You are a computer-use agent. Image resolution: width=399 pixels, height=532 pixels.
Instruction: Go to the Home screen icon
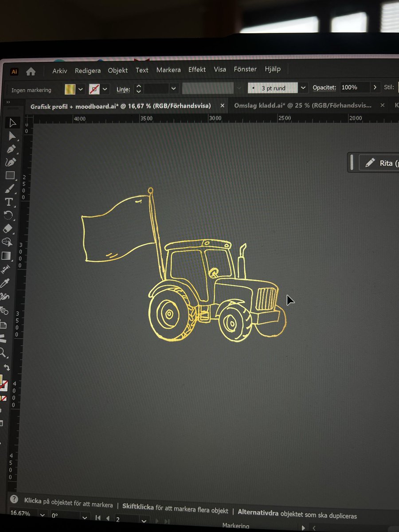pos(31,71)
